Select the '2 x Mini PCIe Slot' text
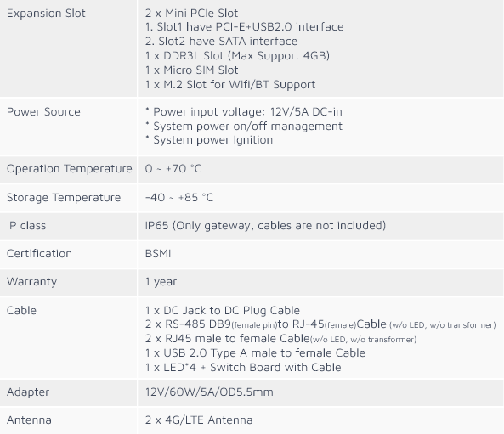 [191, 14]
